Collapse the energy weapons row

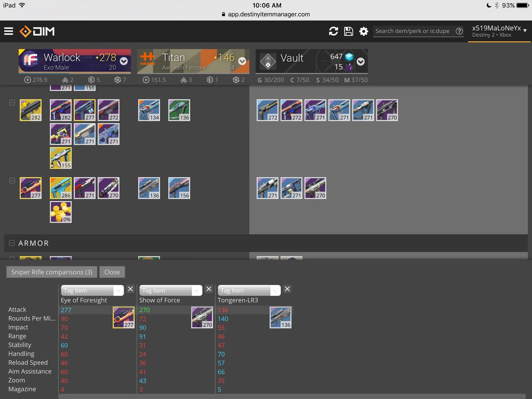12,103
